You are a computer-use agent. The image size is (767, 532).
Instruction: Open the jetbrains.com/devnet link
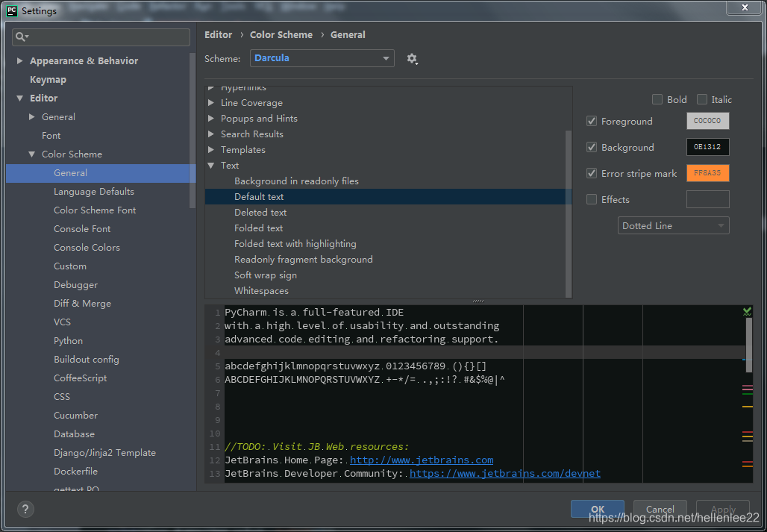tap(505, 473)
